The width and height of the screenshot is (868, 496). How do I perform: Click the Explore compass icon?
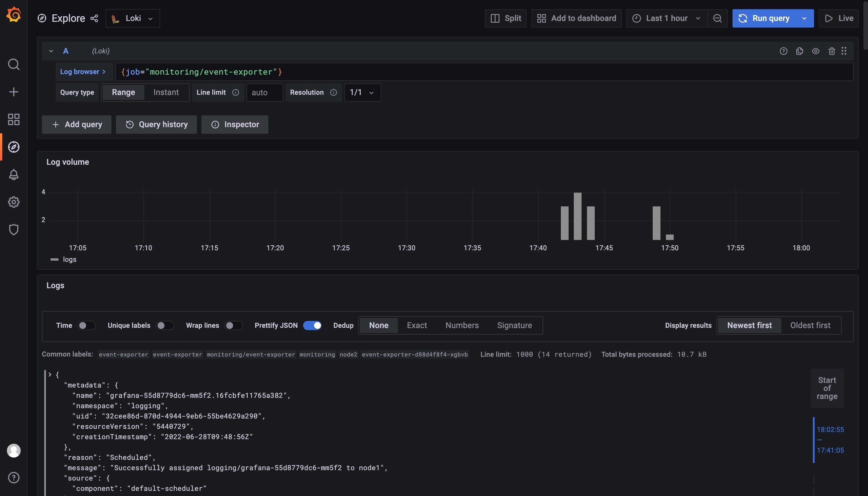14,147
